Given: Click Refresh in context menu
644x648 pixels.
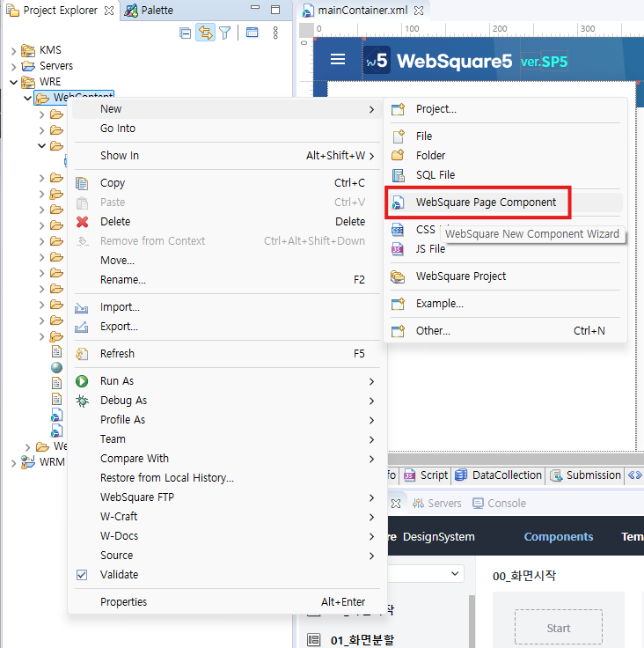Looking at the screenshot, I should tap(225, 354).
